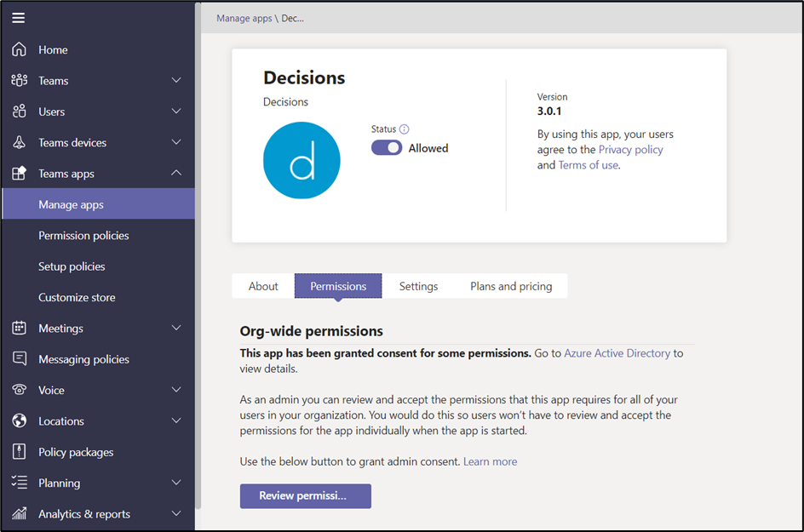Screen dimensions: 804x532
Task: Click the Learn more link
Action: 491,462
